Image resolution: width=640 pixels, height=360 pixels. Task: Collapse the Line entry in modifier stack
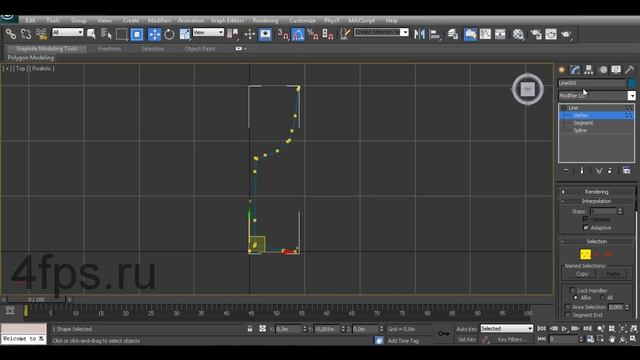tap(564, 108)
